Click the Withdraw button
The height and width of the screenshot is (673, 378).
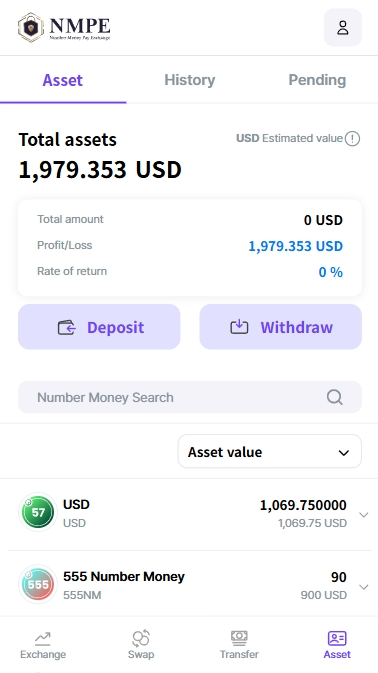(281, 327)
